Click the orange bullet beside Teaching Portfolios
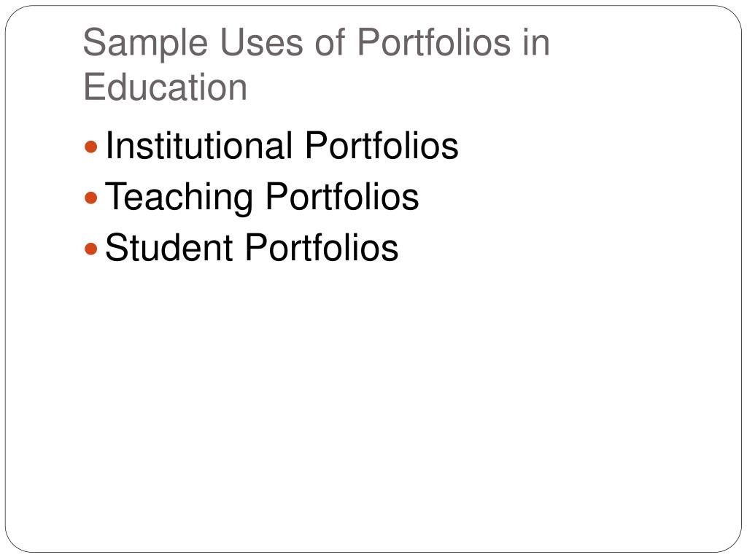 90,198
